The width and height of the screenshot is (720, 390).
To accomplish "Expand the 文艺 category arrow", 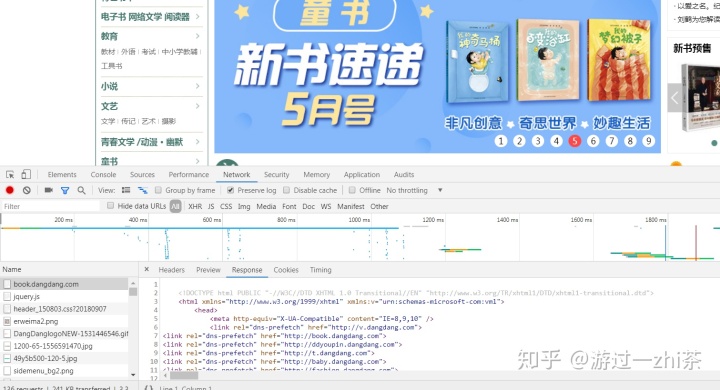I will coord(197,106).
